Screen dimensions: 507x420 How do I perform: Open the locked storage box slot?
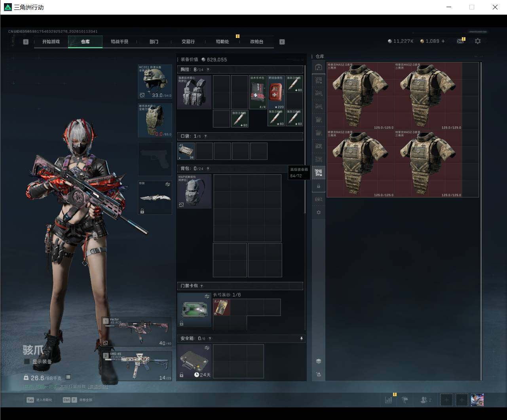(319, 186)
